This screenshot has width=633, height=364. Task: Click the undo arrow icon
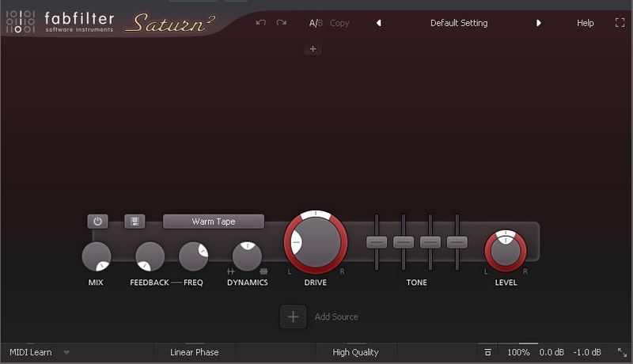click(x=261, y=23)
